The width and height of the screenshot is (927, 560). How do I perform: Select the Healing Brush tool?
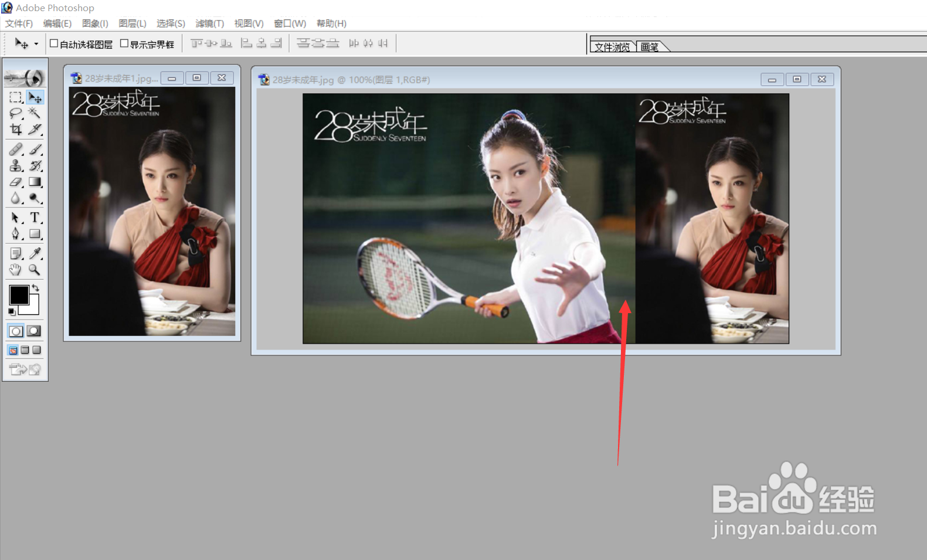tap(16, 150)
